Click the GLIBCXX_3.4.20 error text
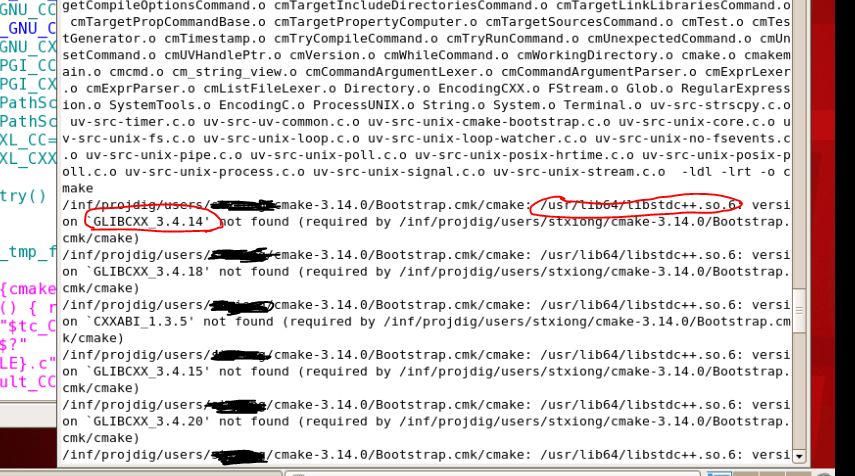Viewport: 855px width, 476px height. click(x=149, y=421)
